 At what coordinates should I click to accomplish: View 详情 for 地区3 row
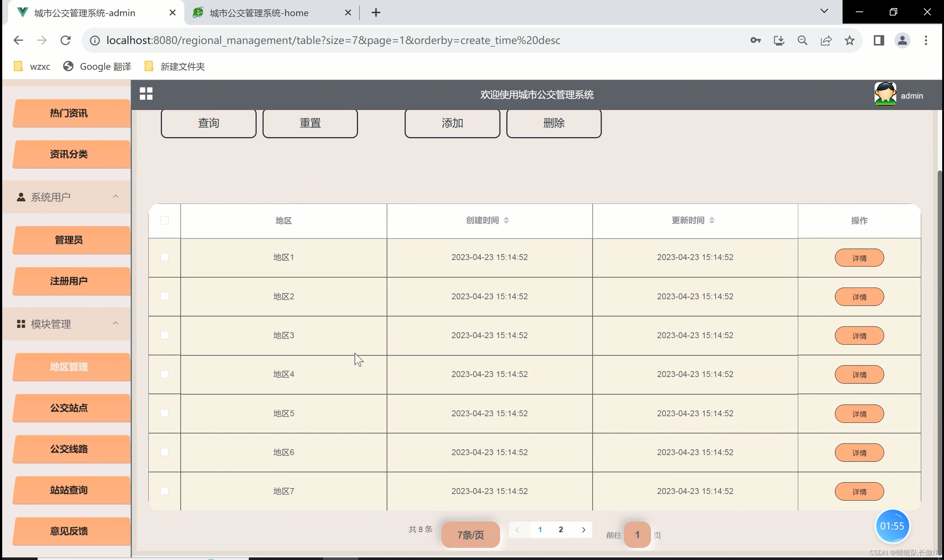click(x=859, y=336)
